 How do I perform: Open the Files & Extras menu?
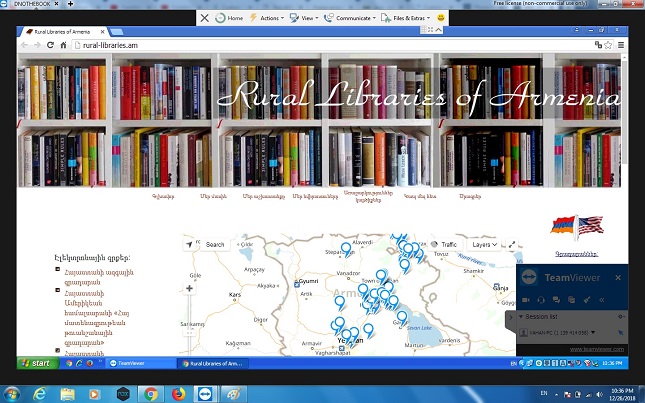click(x=406, y=18)
